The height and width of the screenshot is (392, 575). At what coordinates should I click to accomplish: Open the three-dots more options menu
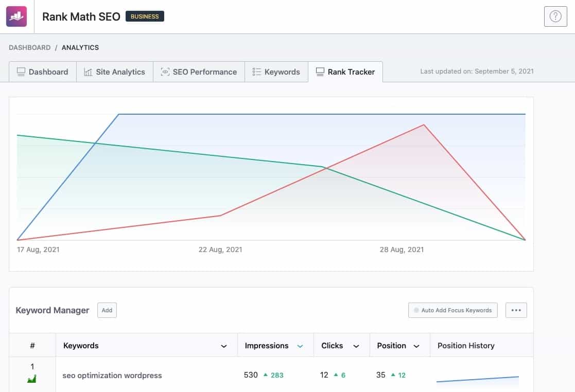click(516, 310)
